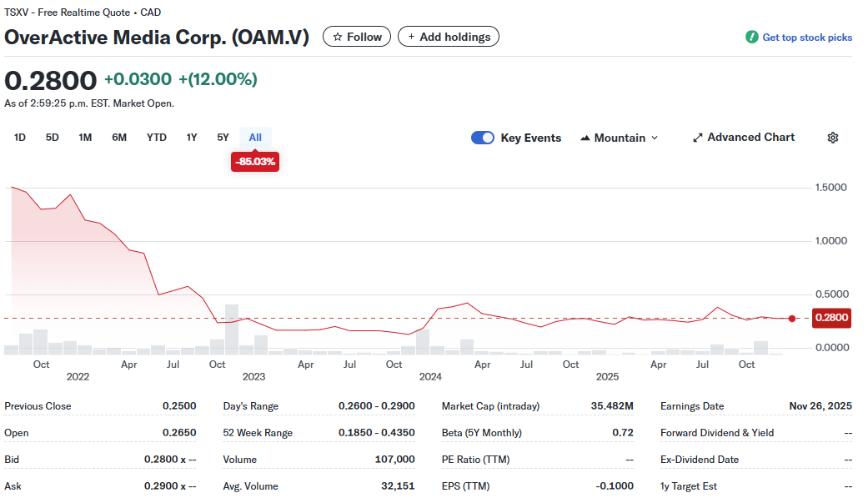Open the Get top stock picks link
868x503 pixels.
[806, 38]
